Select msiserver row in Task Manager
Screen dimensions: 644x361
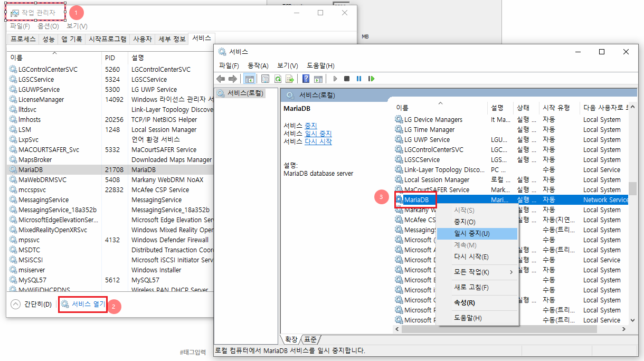(x=111, y=270)
